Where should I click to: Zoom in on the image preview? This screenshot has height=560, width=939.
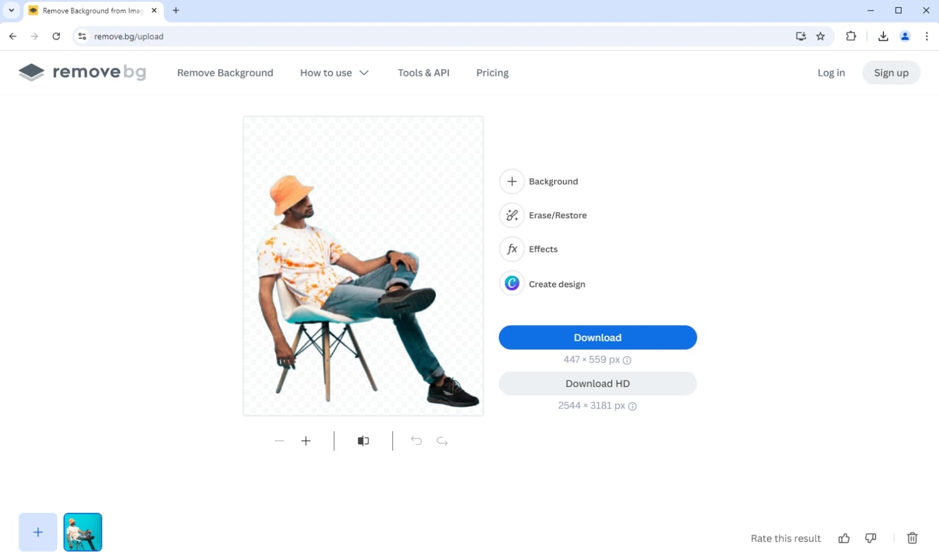click(306, 440)
